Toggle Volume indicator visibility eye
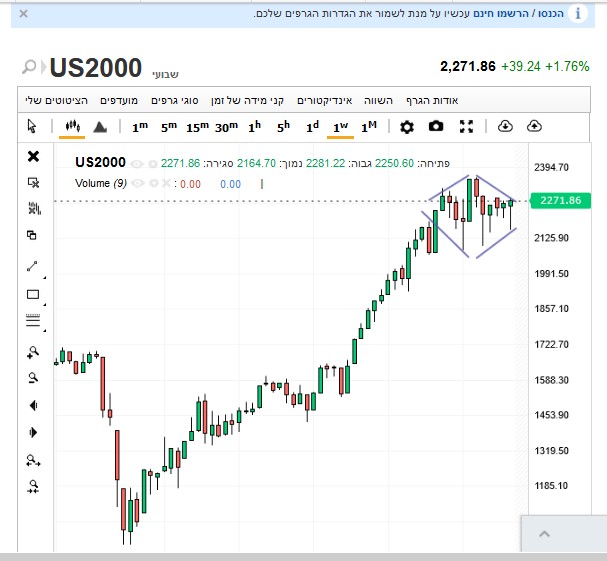 [137, 184]
